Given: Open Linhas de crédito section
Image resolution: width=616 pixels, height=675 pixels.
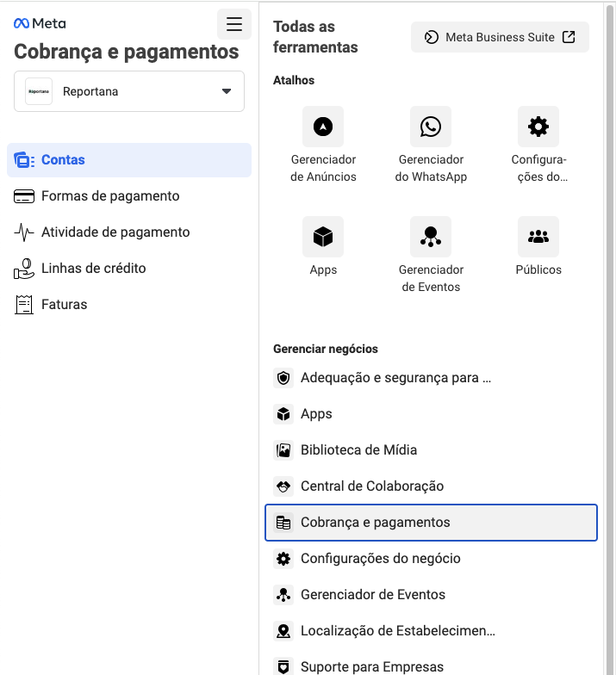Looking at the screenshot, I should 94,269.
